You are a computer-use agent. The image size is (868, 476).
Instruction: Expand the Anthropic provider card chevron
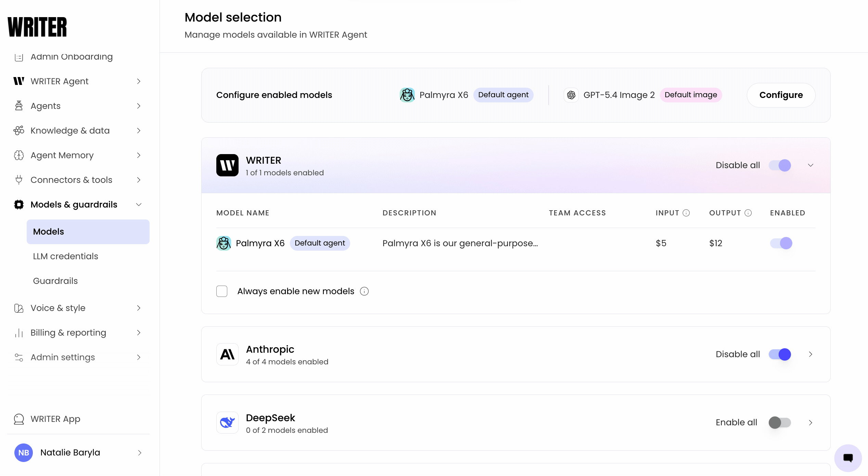(x=810, y=354)
